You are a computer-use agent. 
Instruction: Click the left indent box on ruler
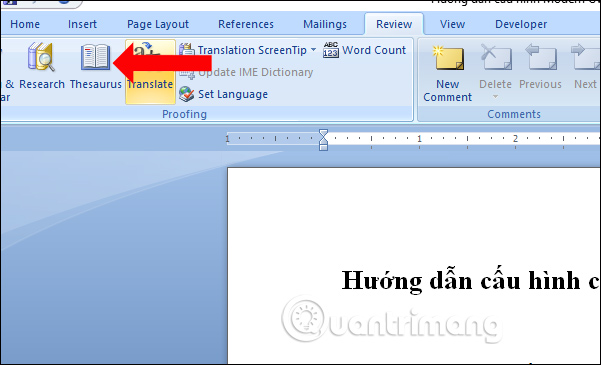(x=323, y=148)
